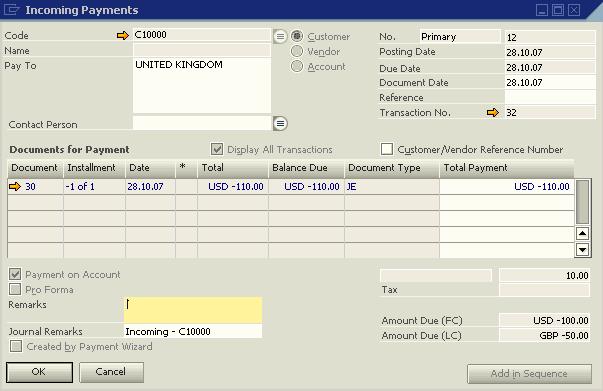Click the Document column header
The width and height of the screenshot is (603, 391).
pos(35,168)
